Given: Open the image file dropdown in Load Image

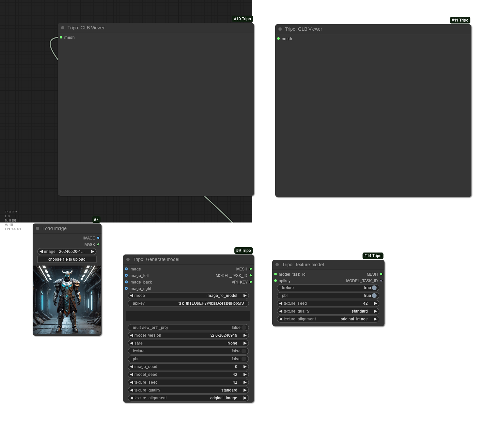Looking at the screenshot, I should [x=67, y=252].
